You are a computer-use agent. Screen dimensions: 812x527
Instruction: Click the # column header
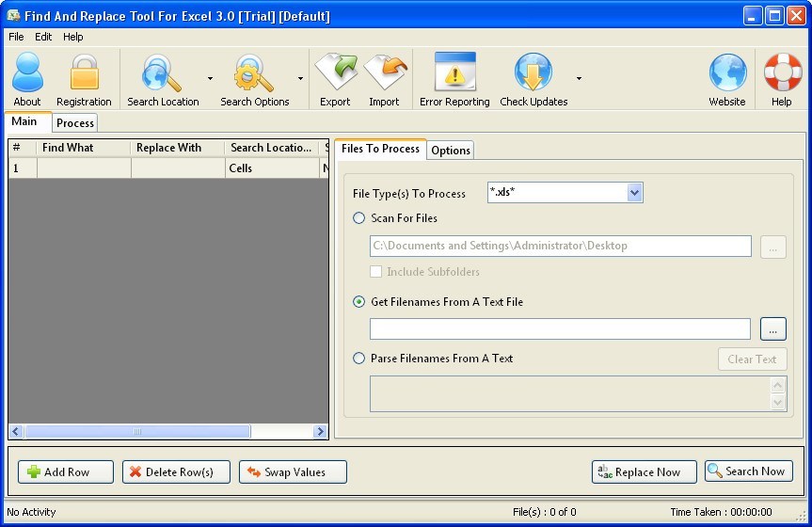23,148
